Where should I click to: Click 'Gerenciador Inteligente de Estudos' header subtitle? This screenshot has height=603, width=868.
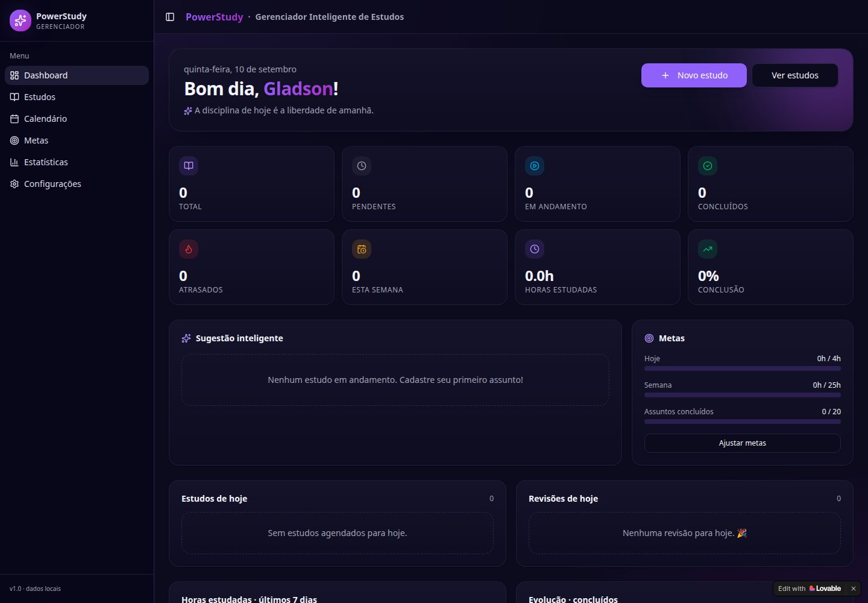click(330, 17)
